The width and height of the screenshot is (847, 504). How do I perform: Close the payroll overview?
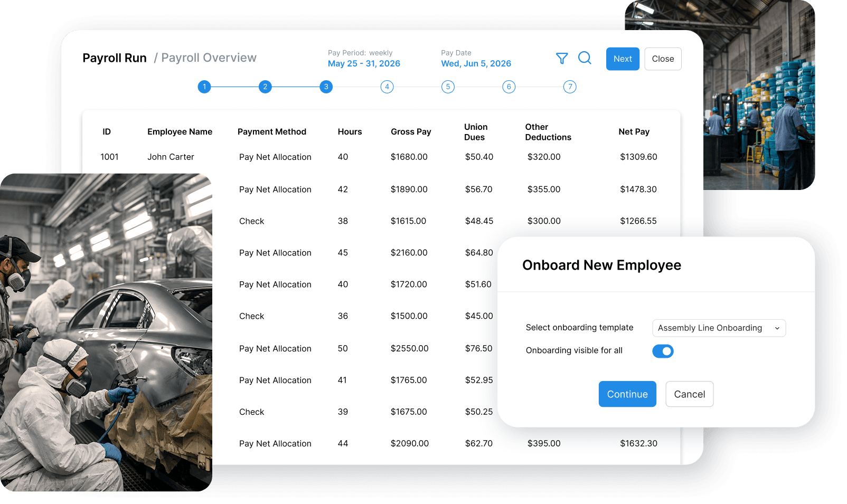click(663, 59)
